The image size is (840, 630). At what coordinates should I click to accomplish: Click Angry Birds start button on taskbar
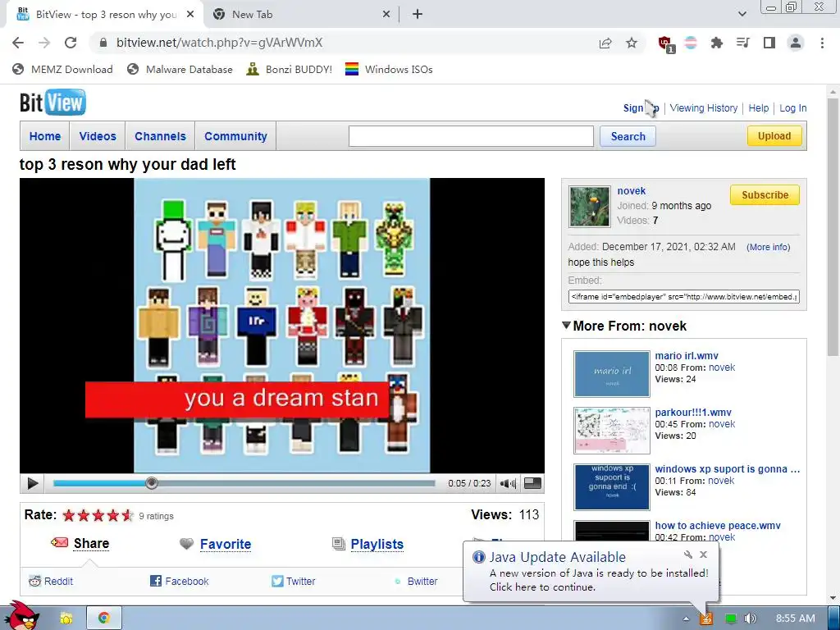click(x=21, y=616)
